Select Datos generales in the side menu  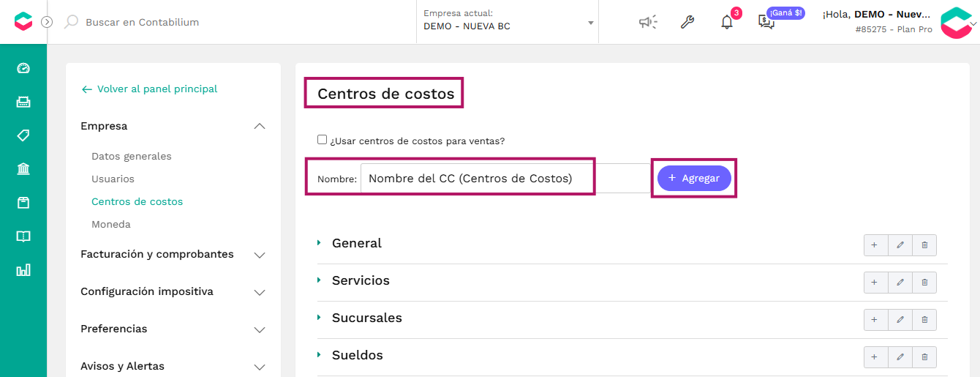point(132,156)
